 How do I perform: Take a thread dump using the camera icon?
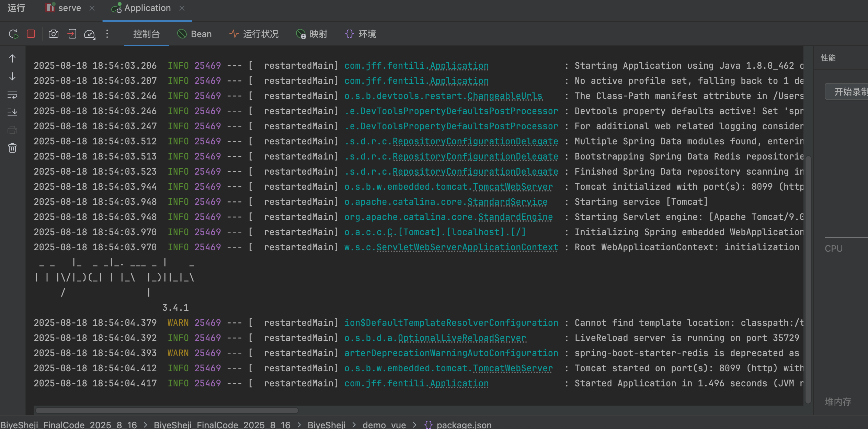[x=53, y=34]
